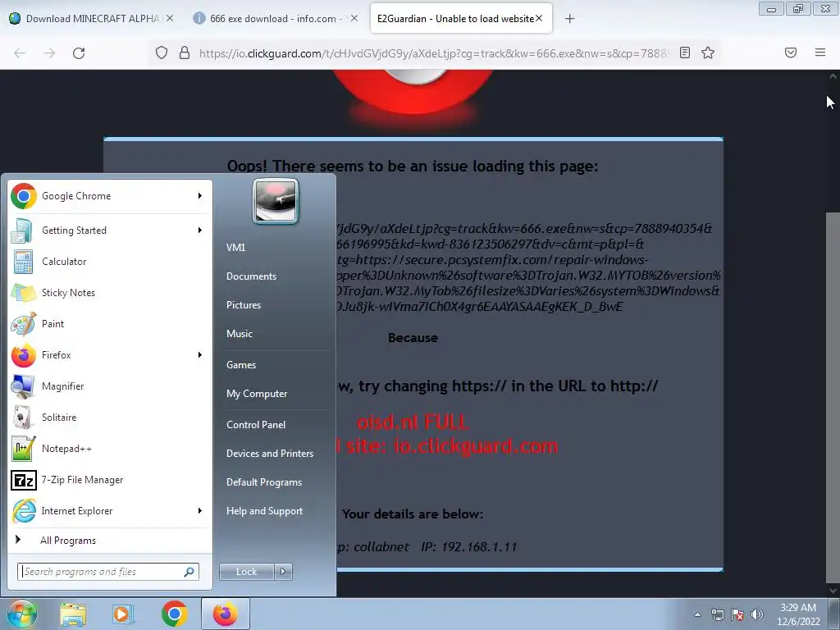Expand Getting Started submenu arrow

click(x=200, y=231)
